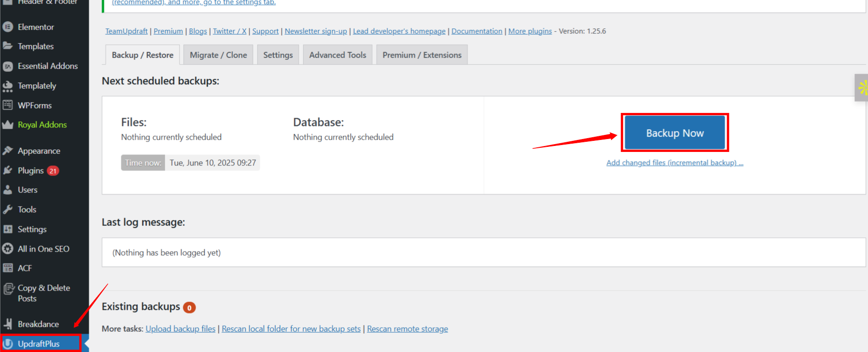
Task: Click Rescan local folder for new backup sets
Action: [291, 329]
